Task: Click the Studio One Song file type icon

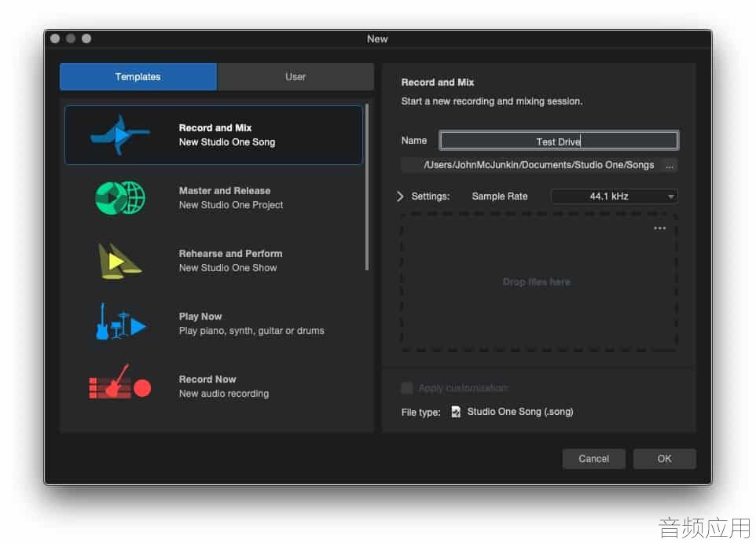Action: coord(456,412)
